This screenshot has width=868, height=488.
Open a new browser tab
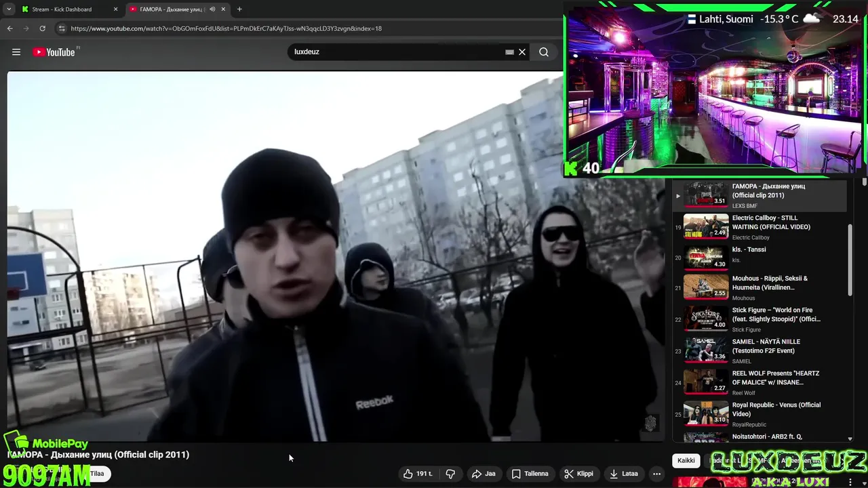[239, 9]
